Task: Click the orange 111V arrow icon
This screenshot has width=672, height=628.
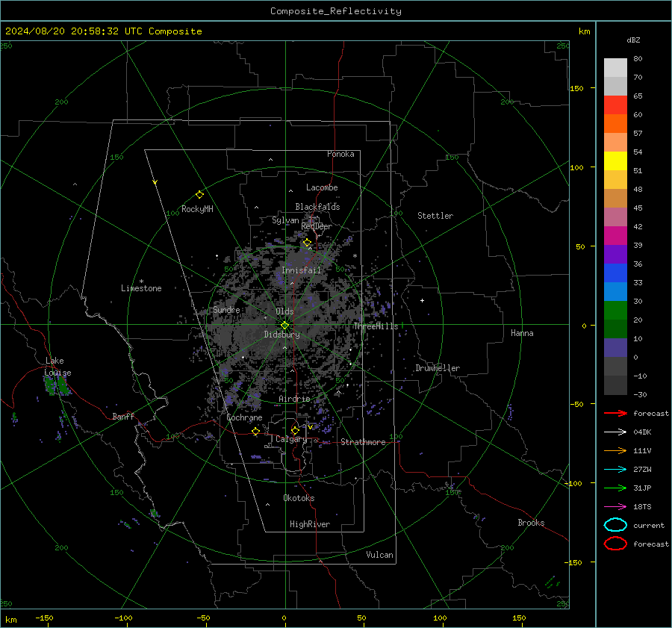Action: 615,450
